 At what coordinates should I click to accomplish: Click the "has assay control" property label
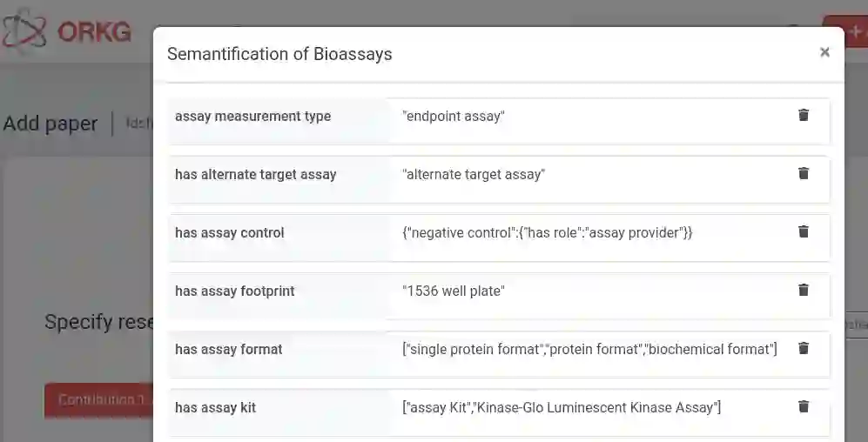tap(230, 233)
